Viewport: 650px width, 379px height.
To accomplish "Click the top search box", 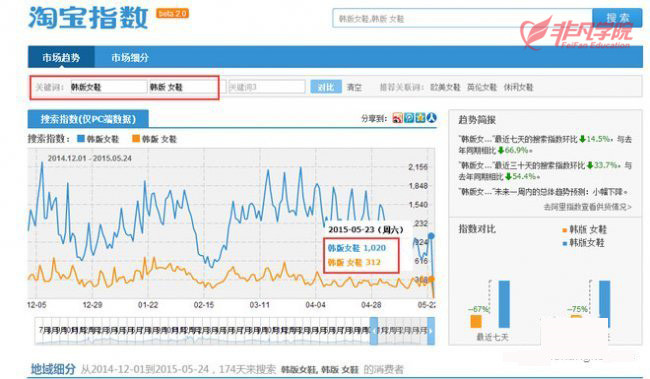I will tap(463, 18).
